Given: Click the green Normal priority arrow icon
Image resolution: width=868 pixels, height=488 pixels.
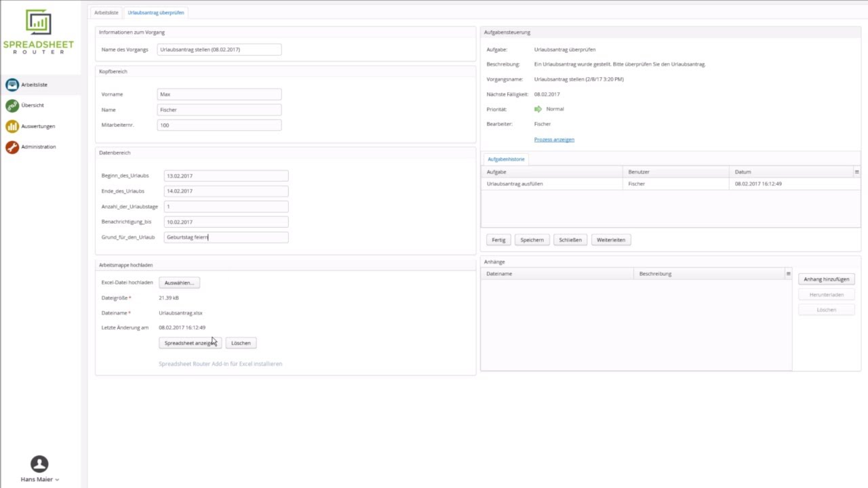Looking at the screenshot, I should pyautogui.click(x=538, y=109).
